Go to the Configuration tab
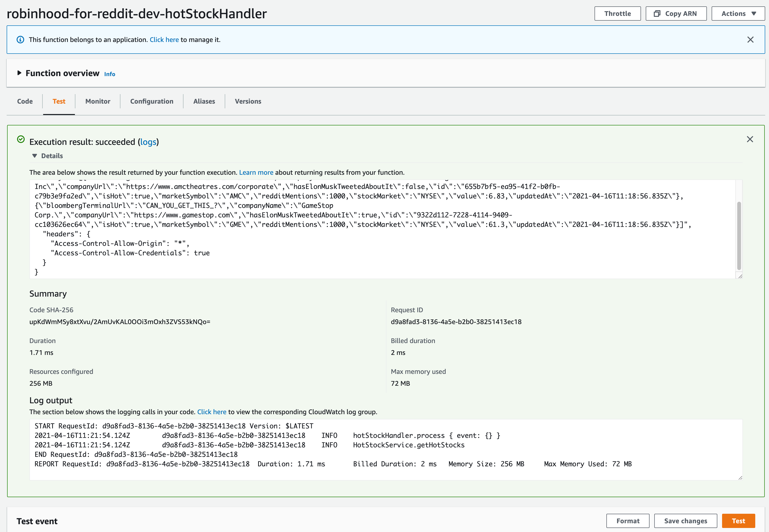 [152, 101]
